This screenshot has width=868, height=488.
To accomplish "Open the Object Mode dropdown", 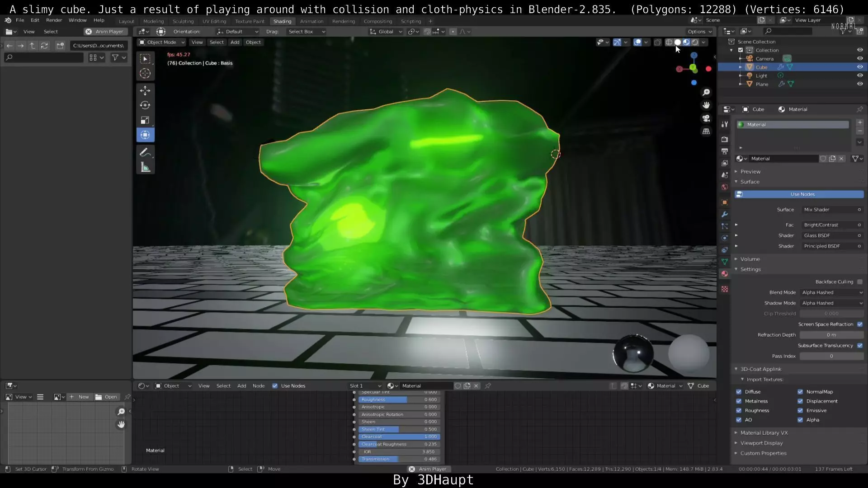I will (161, 42).
